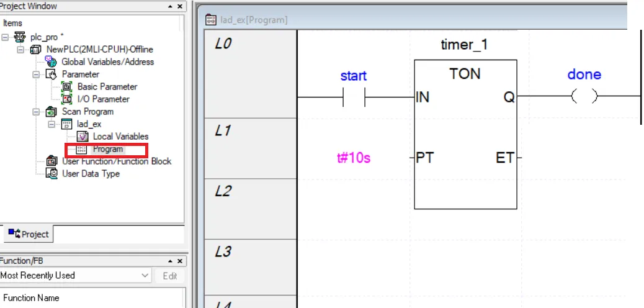Click the lad_ex[Program] window title icon

click(211, 20)
